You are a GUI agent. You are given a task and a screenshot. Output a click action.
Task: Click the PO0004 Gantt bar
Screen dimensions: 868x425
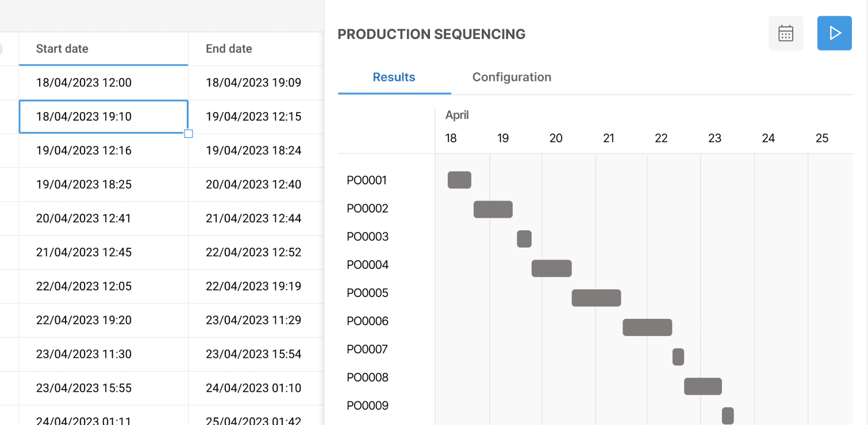pyautogui.click(x=552, y=268)
